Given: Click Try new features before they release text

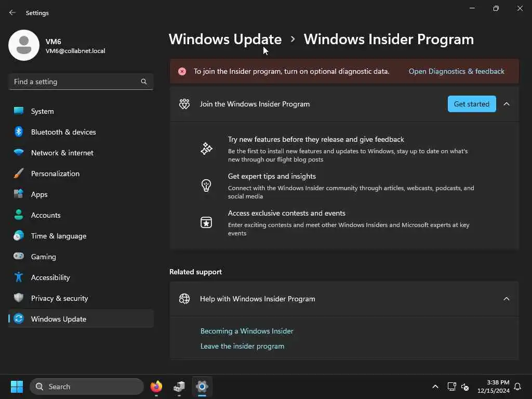Looking at the screenshot, I should (316, 139).
